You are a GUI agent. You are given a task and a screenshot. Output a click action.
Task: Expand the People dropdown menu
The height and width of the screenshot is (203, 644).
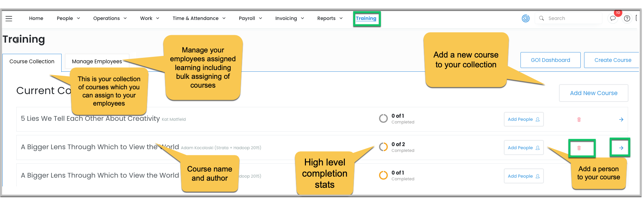68,18
